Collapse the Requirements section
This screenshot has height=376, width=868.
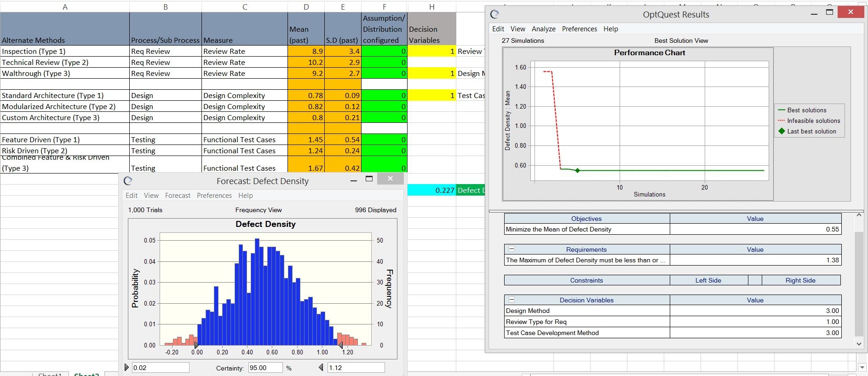[512, 249]
